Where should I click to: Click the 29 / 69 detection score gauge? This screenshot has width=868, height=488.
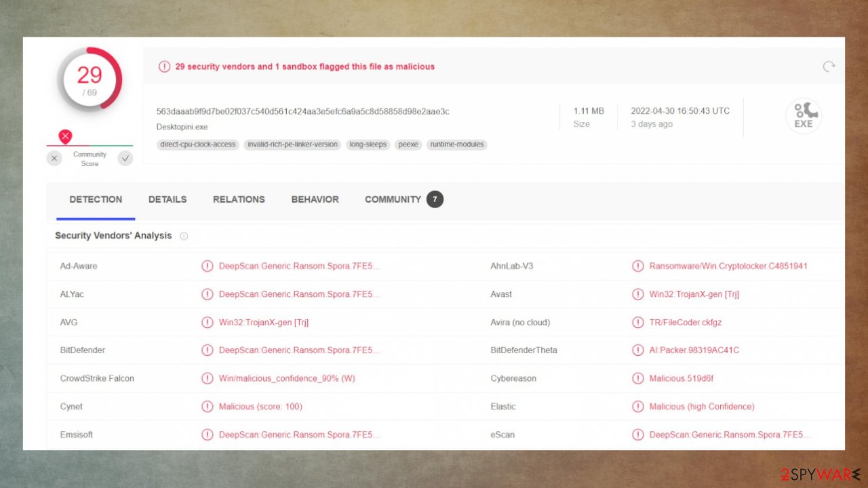(x=90, y=80)
